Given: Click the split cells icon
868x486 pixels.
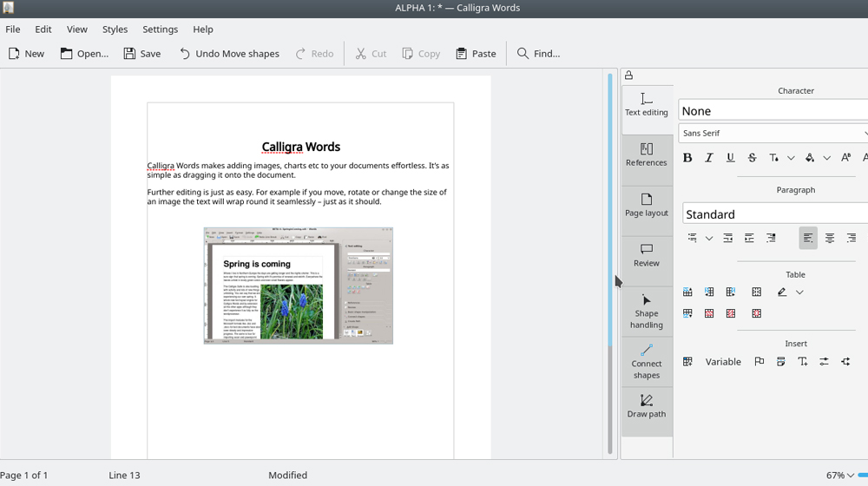Looking at the screenshot, I should (757, 313).
